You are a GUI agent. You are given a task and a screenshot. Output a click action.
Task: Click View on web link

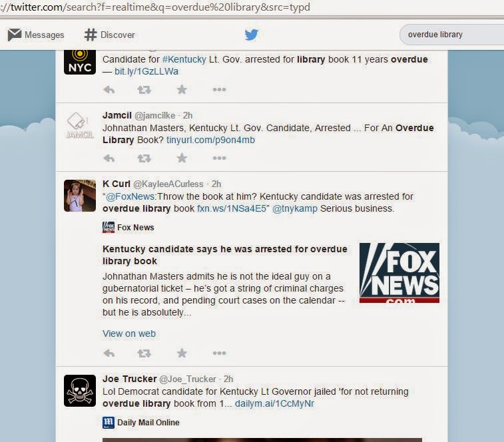pyautogui.click(x=129, y=333)
